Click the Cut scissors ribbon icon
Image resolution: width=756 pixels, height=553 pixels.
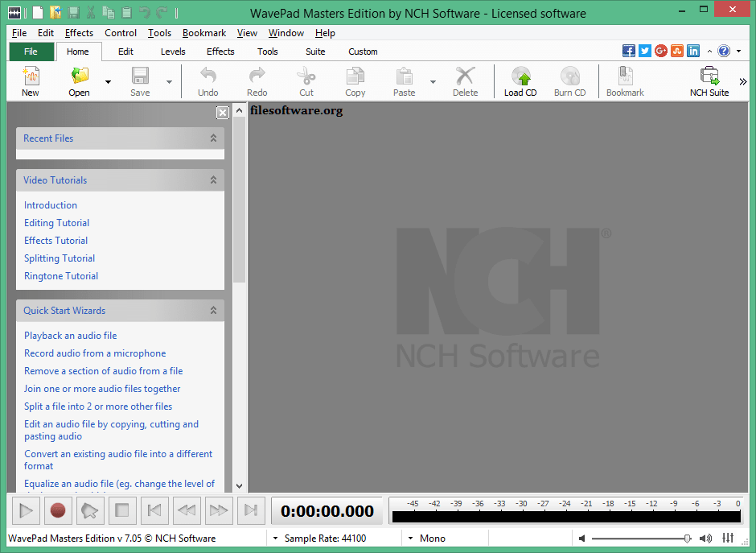pos(306,76)
